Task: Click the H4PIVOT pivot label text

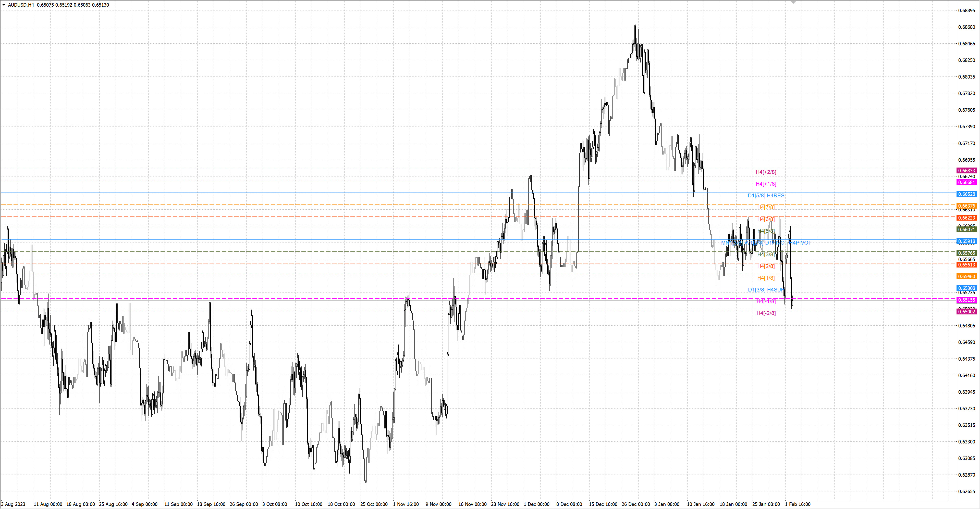Action: pos(800,243)
